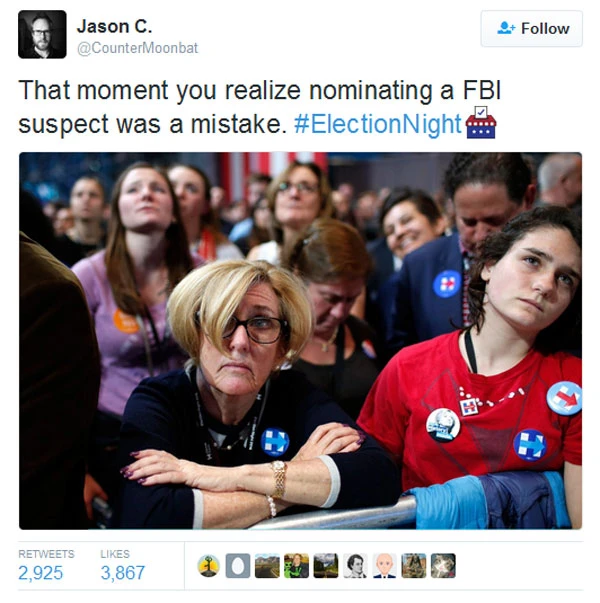This screenshot has height=603, width=600.
Task: Click the Follow button
Action: coord(532,29)
